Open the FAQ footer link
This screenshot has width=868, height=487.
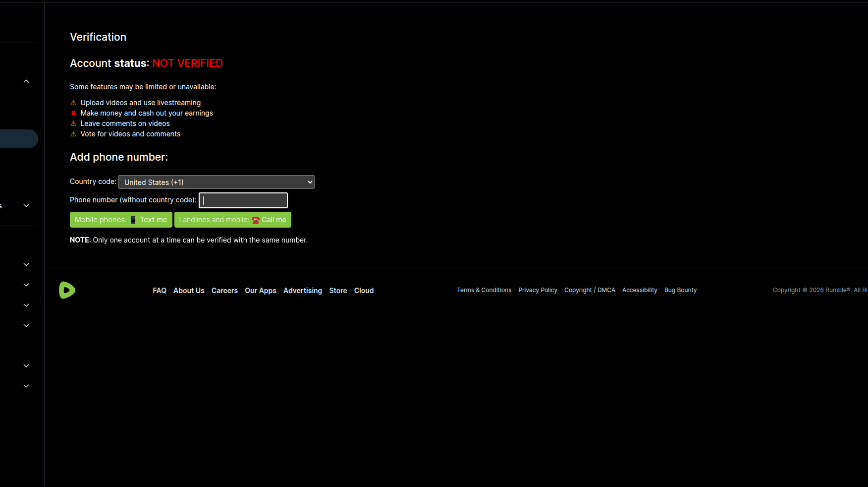coord(160,291)
